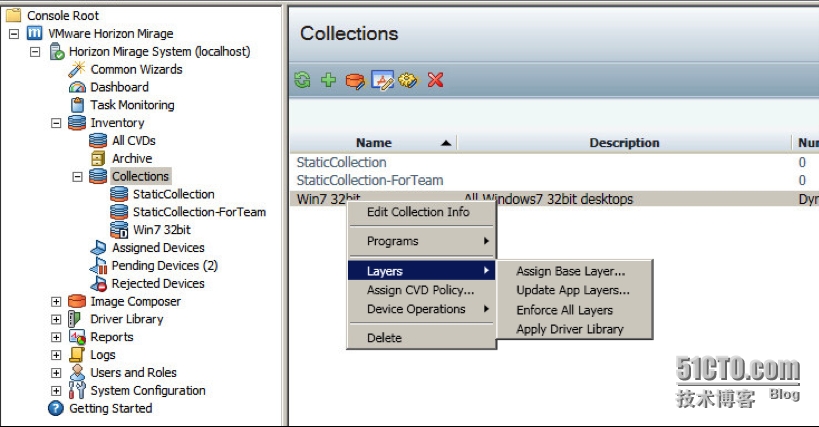The width and height of the screenshot is (819, 427).
Task: Expand the System Configuration node
Action: 56,390
